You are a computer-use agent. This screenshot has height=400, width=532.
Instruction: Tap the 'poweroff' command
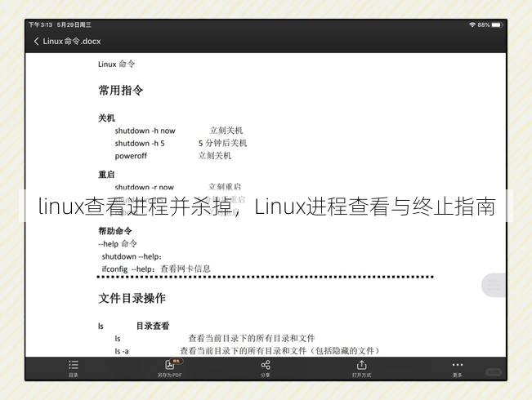coord(131,156)
